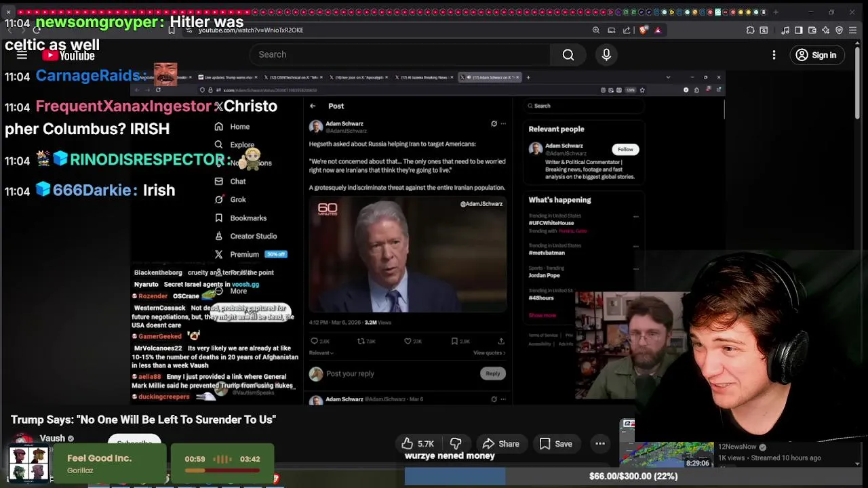Go back with the Post arrow
Screen dimensions: 868x488
tap(313, 106)
